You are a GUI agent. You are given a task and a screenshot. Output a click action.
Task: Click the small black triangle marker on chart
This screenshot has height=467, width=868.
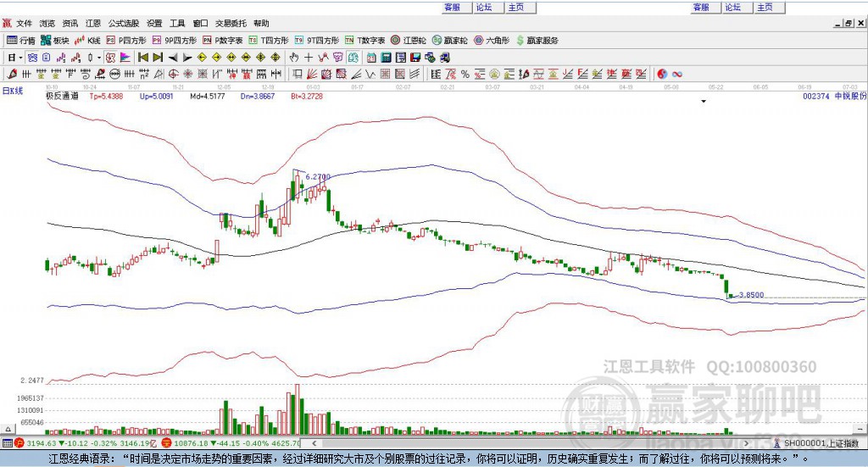[704, 102]
